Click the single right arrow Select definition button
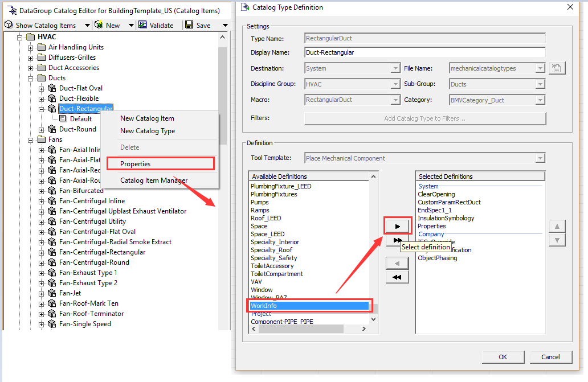The width and height of the screenshot is (588, 382). click(398, 226)
